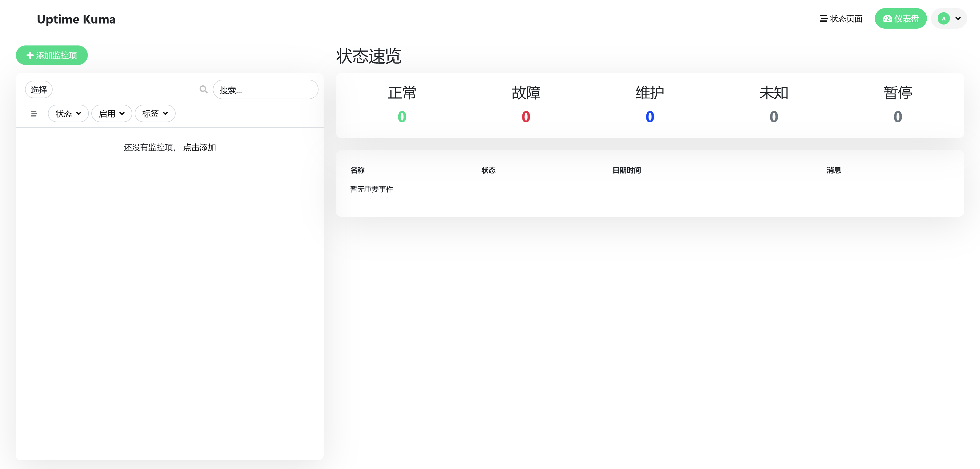The height and width of the screenshot is (469, 980).
Task: Open the 状态页面 menu link
Action: [x=841, y=18]
